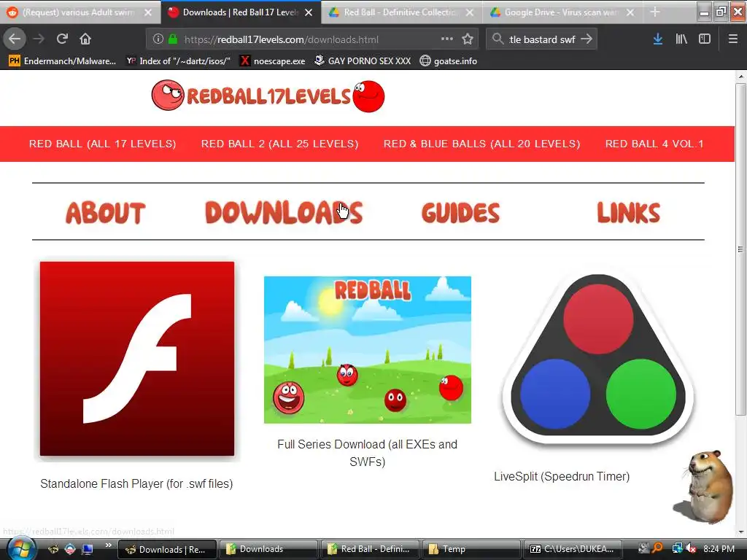This screenshot has width=747, height=560.
Task: Select the Downloads | Red Ball 17 Levels tab
Action: click(x=241, y=12)
